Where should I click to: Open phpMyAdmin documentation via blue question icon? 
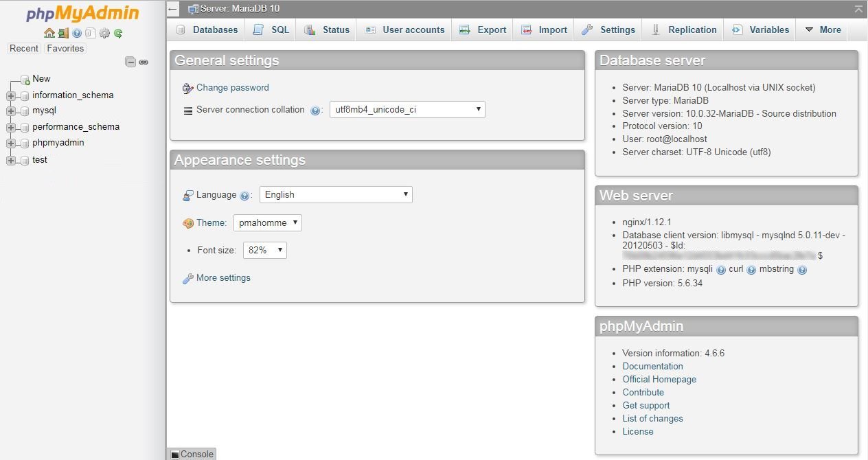click(77, 33)
